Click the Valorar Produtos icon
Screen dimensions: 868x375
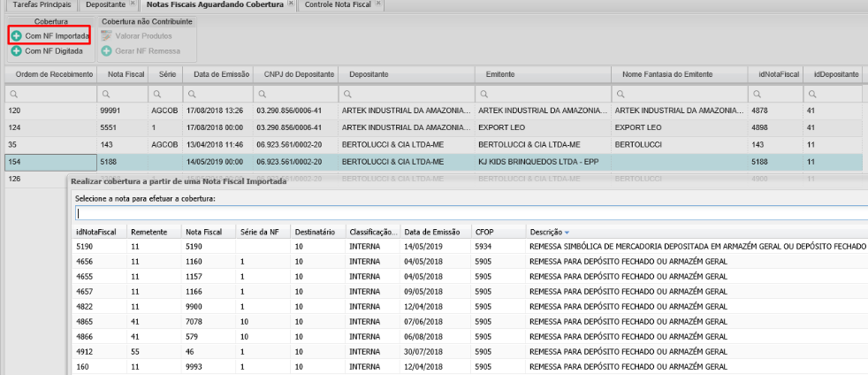(106, 36)
